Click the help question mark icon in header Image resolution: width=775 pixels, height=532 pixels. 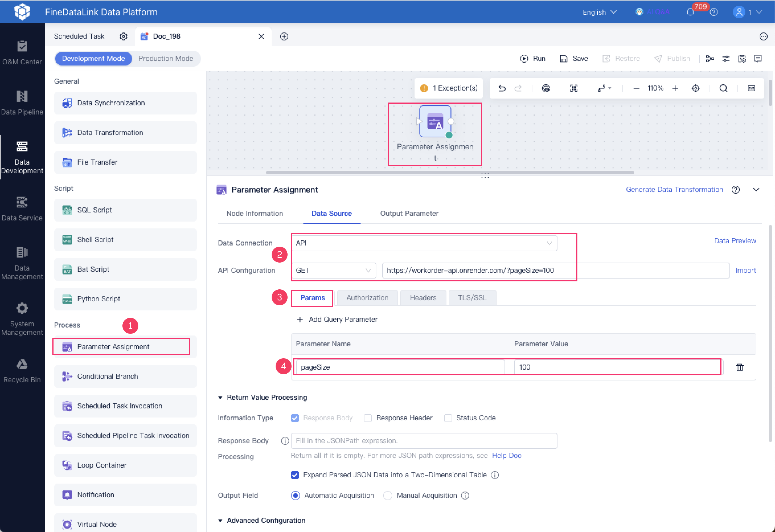click(714, 12)
